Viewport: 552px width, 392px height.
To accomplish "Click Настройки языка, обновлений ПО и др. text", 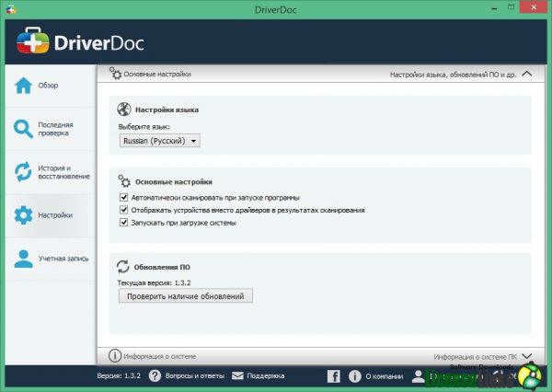I will coord(453,75).
